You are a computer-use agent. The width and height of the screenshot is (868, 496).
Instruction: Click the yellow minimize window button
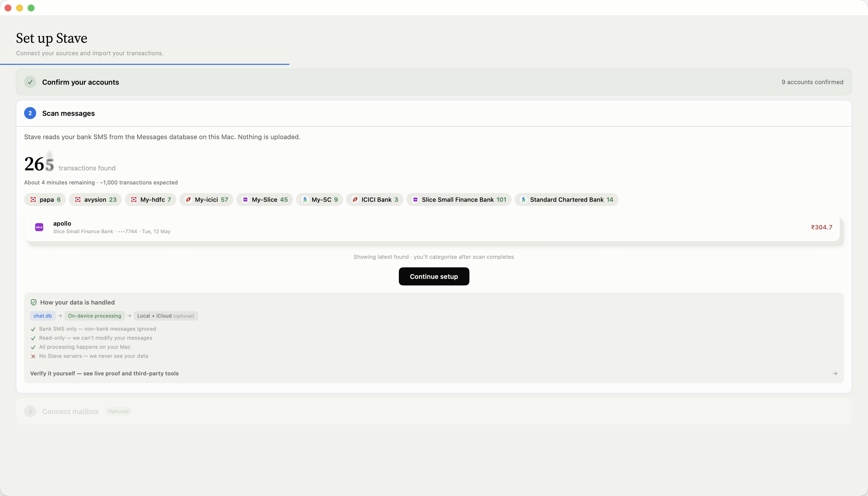pyautogui.click(x=19, y=8)
